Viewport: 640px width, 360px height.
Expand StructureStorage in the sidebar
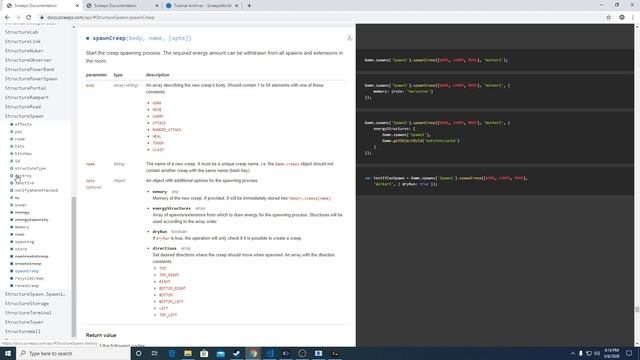click(27, 304)
